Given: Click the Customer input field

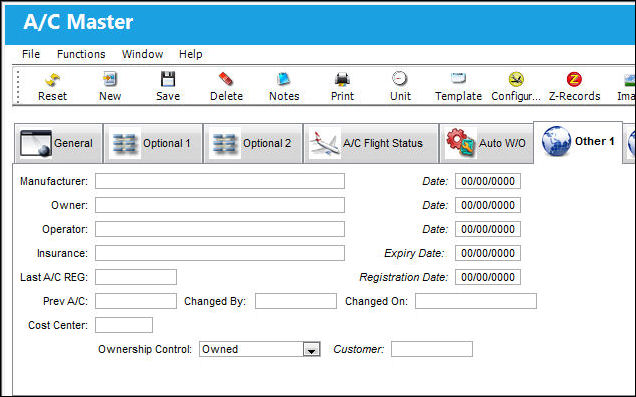Looking at the screenshot, I should click(x=432, y=349).
